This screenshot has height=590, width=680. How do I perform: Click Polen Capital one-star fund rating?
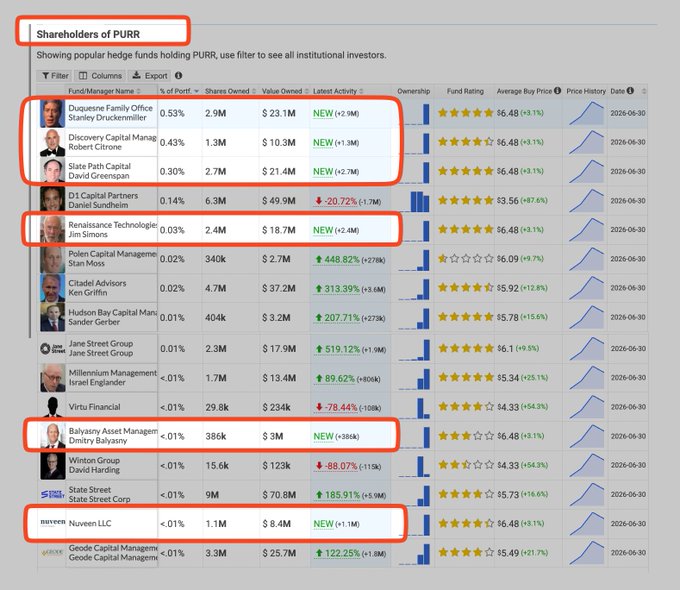(465, 259)
